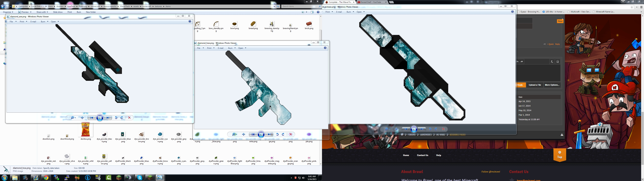Open Organize dropdown in Explorer
The image size is (644, 181).
pos(8,12)
